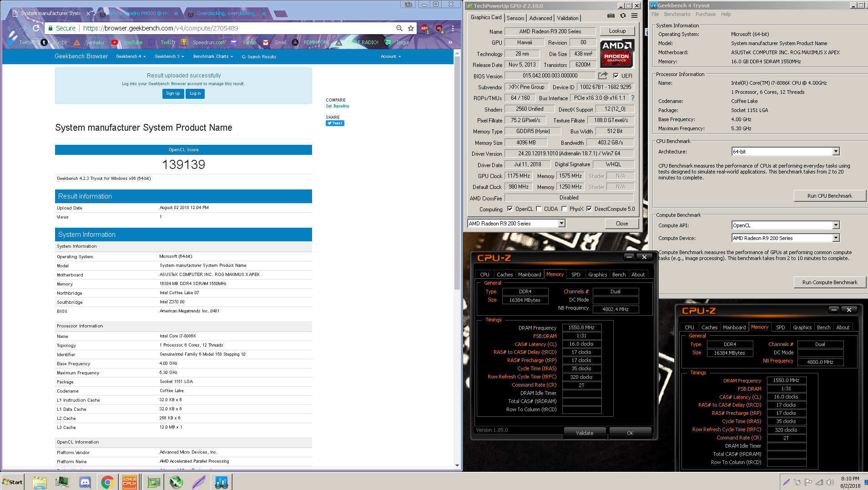Click the Set Baseline link
Screen dimensions: 868x490
coord(338,106)
